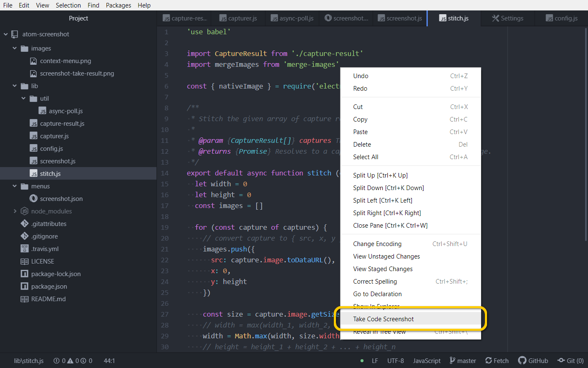
Task: Click the GitHub icon in status bar
Action: (522, 360)
